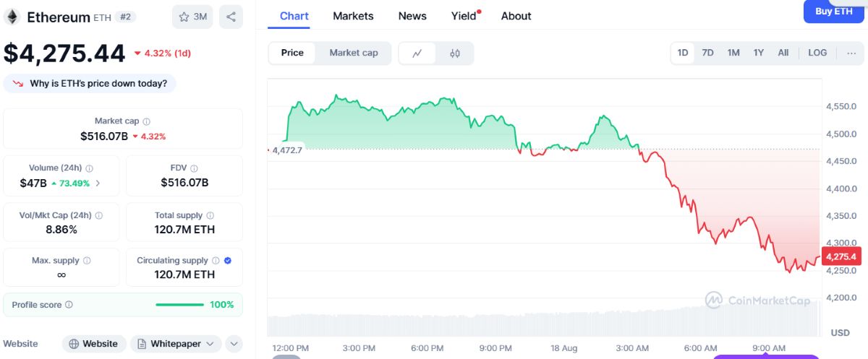Click the $47B volume value
The height and width of the screenshot is (359, 868).
tap(33, 183)
